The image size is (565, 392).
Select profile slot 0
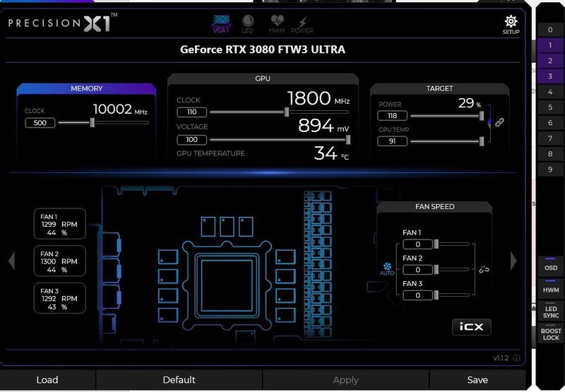[550, 30]
